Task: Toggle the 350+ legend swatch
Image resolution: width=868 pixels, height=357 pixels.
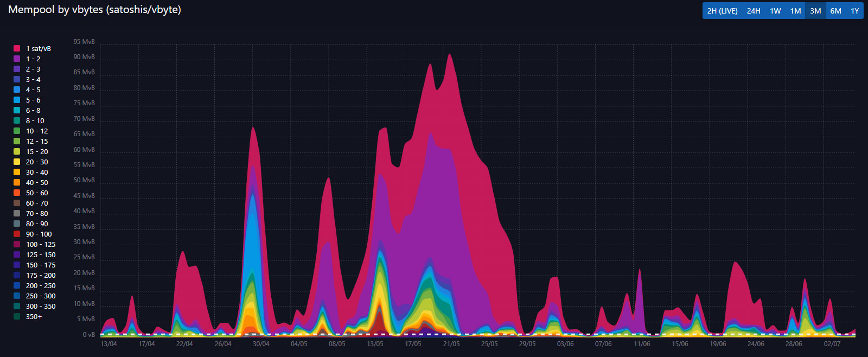Action: click(17, 316)
